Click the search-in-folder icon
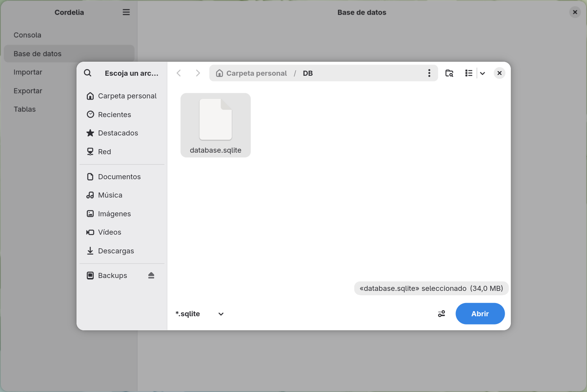587x392 pixels. tap(449, 73)
